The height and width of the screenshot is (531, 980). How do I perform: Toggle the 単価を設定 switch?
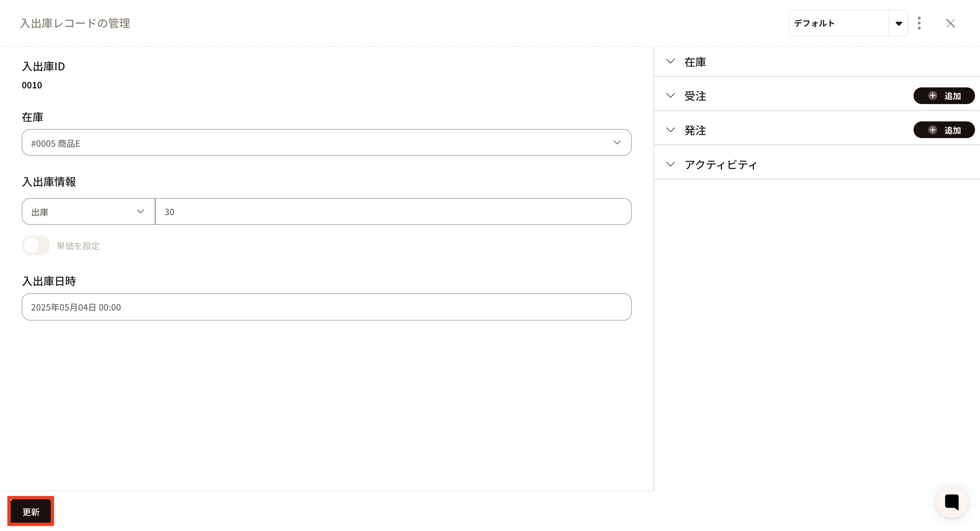tap(36, 245)
